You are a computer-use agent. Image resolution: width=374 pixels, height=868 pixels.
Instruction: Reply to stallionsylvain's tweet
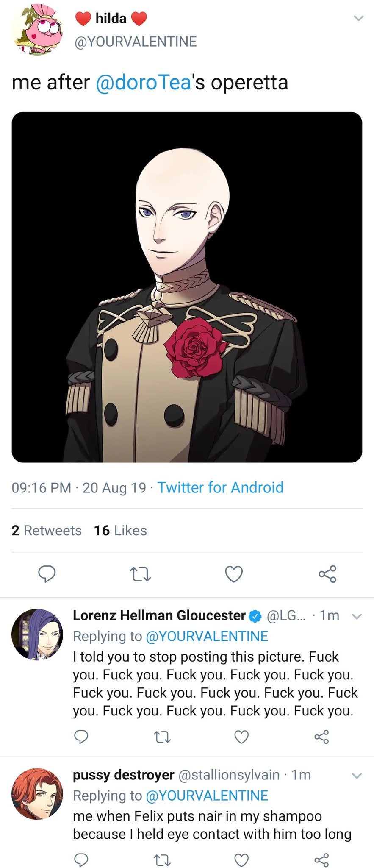pos(81,860)
